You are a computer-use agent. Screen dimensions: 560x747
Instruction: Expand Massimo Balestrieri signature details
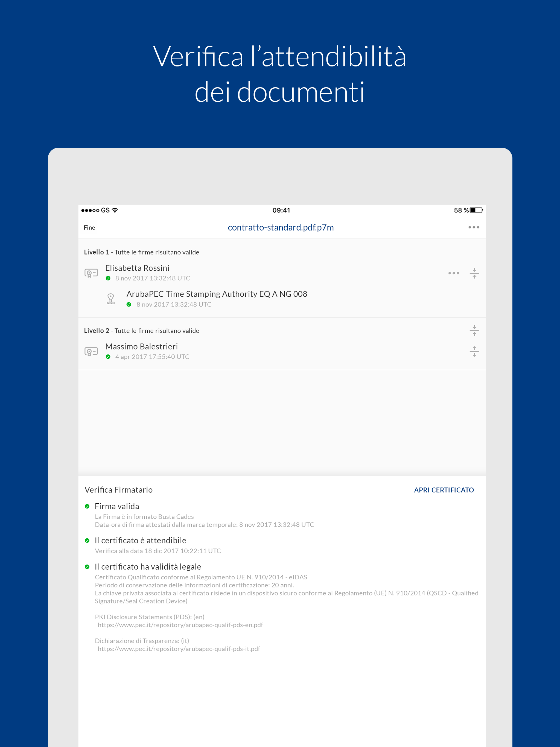click(474, 351)
